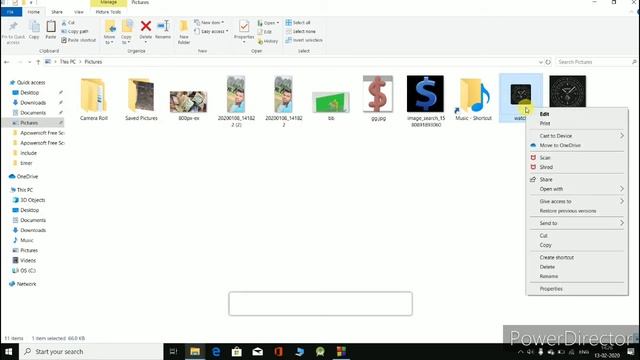Expand the Open with submenu
This screenshot has height=360, width=640.
pos(577,189)
